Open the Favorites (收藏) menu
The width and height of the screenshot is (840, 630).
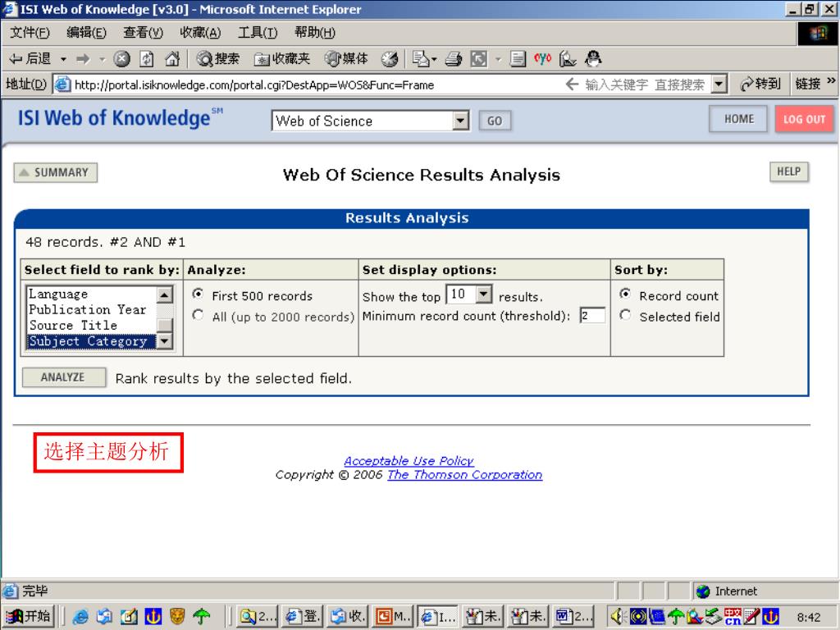200,33
